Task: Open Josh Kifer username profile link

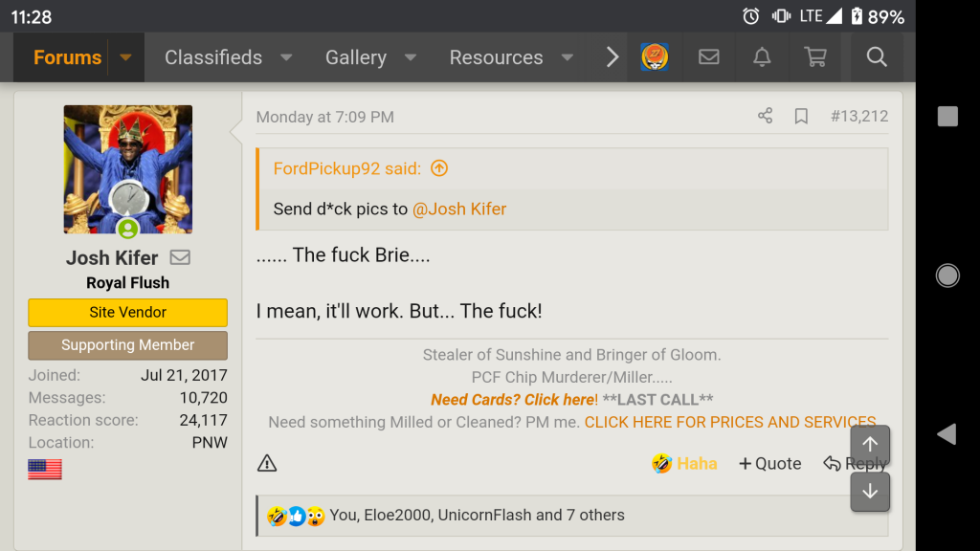Action: pos(112,257)
